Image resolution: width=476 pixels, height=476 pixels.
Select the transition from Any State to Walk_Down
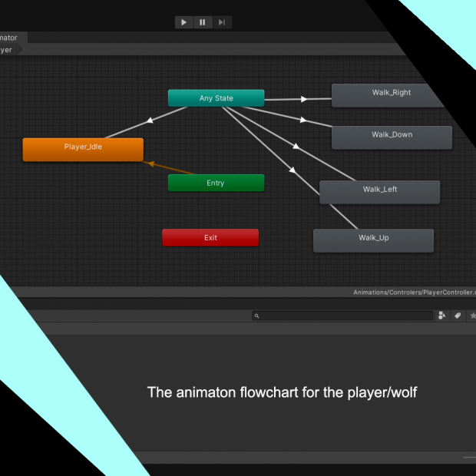[x=303, y=120]
